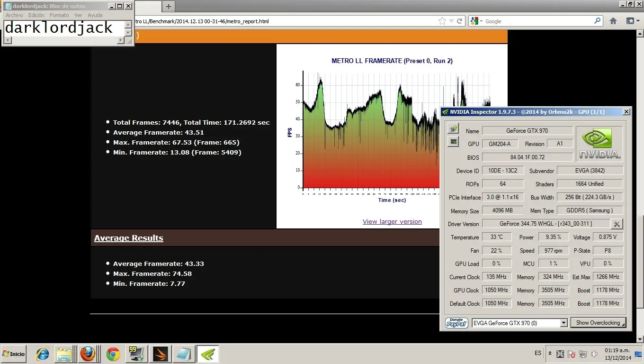This screenshot has width=644, height=364.
Task: Open the Archivo menu in Notepad
Action: (14, 15)
